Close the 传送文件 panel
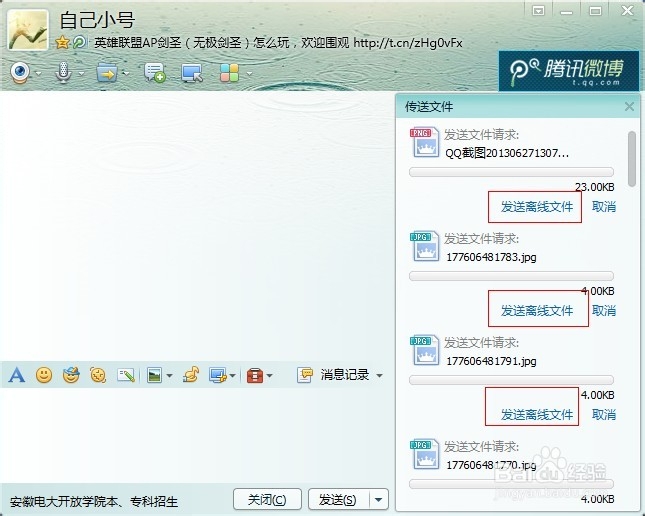This screenshot has height=516, width=645. pyautogui.click(x=629, y=107)
